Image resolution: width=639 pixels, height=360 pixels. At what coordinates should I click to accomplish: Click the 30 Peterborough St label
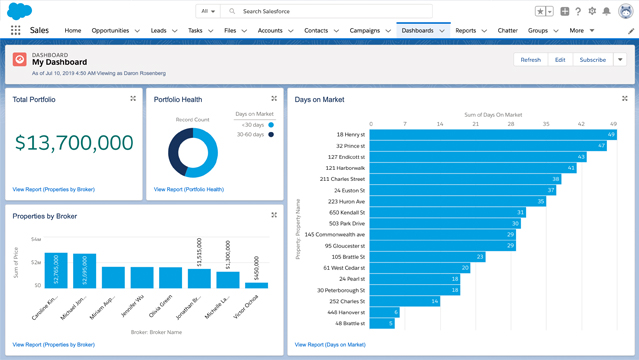coord(341,290)
